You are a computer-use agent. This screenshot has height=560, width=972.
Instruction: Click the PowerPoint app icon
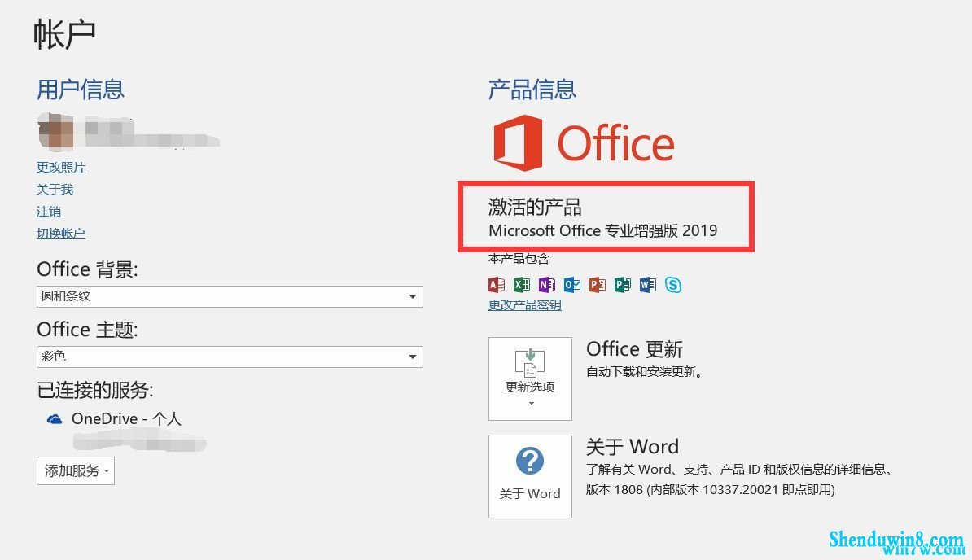coord(597,284)
